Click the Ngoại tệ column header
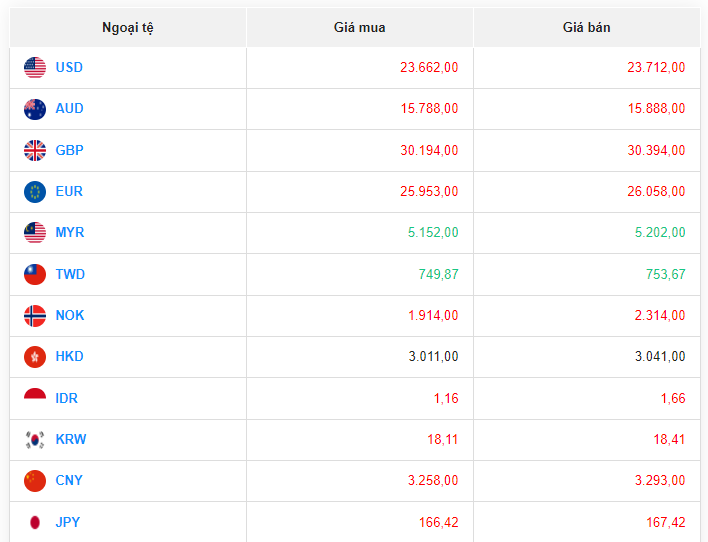 (128, 28)
